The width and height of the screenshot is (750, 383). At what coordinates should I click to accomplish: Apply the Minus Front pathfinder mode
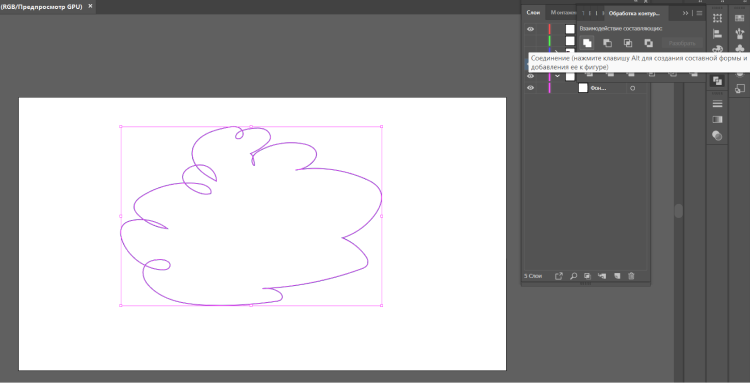[x=607, y=43]
